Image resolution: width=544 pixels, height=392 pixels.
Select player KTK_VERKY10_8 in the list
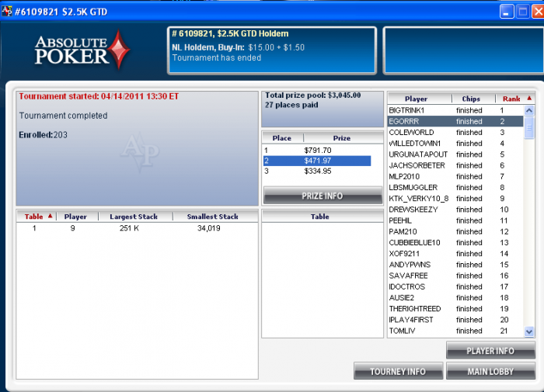(455, 199)
